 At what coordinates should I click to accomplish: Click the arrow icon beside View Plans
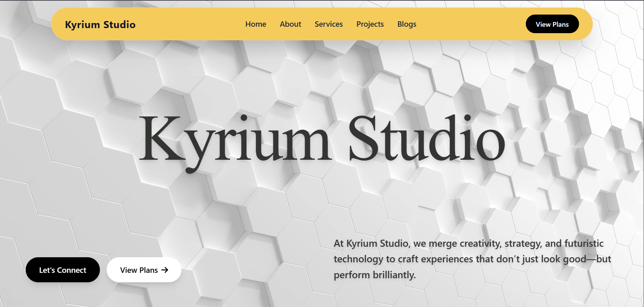(165, 270)
